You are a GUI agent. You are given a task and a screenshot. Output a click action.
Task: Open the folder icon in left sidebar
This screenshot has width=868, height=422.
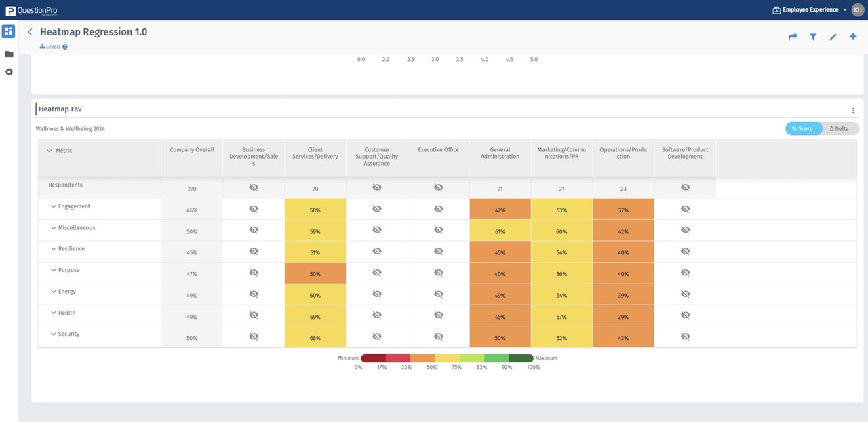pos(9,54)
